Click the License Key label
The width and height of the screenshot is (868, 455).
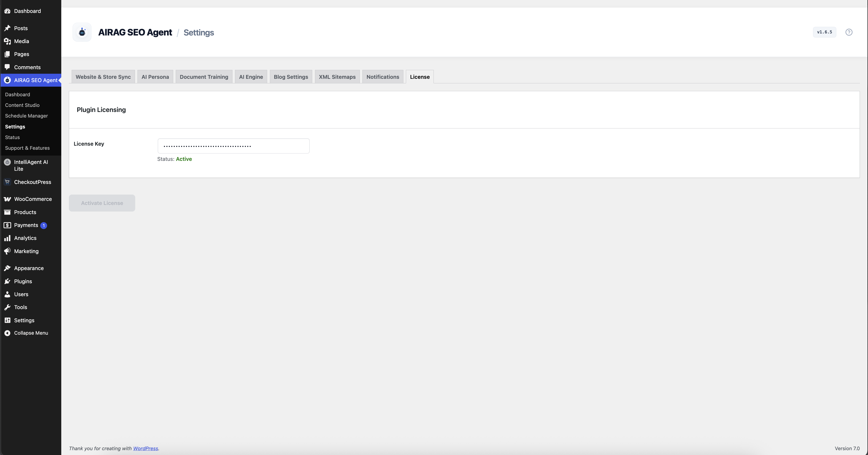[89, 144]
